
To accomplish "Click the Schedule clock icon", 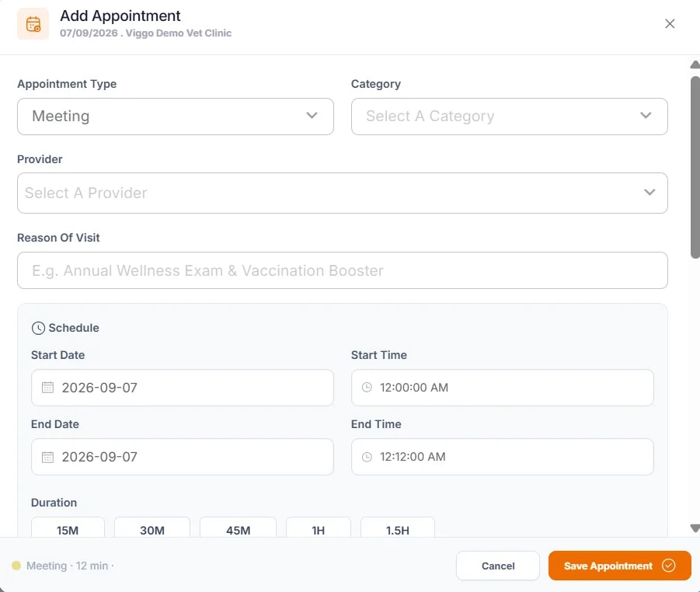I will click(x=38, y=328).
